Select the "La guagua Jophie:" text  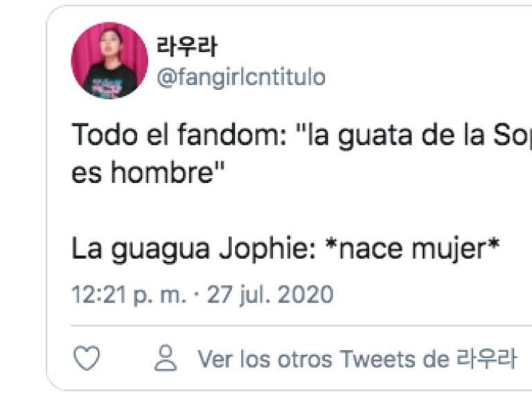tap(194, 249)
